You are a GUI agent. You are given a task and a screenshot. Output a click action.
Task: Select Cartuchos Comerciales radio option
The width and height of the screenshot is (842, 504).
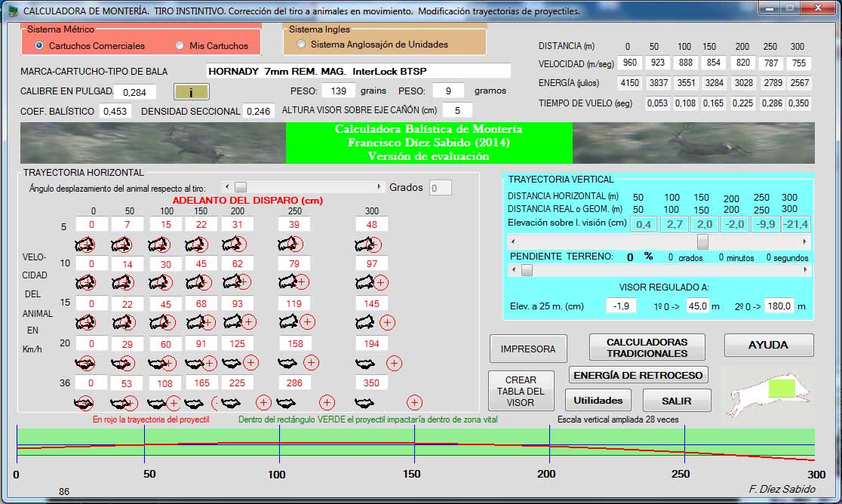(x=39, y=45)
